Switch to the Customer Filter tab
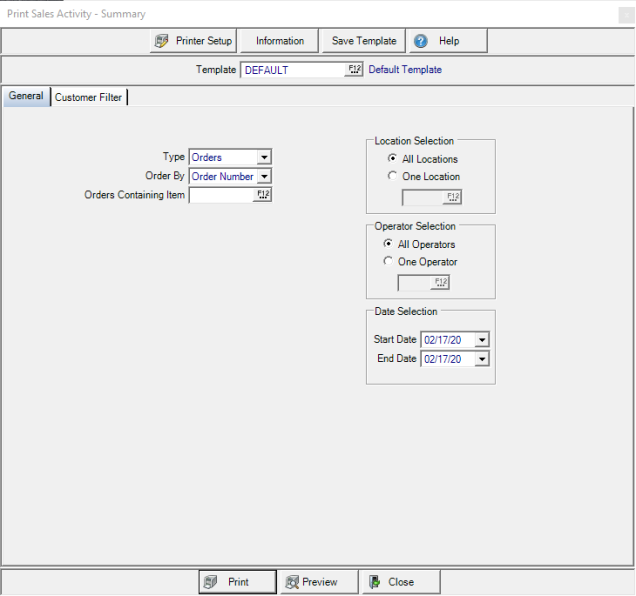The height and width of the screenshot is (596, 636). point(89,98)
